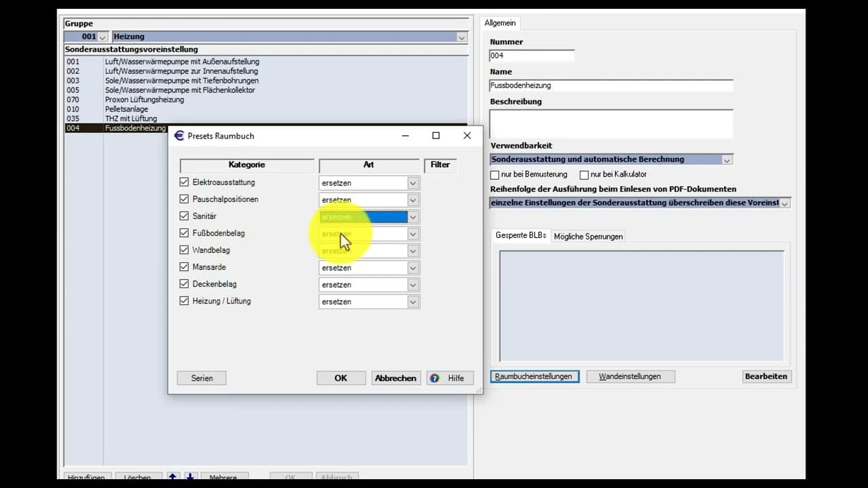Open the Art dropdown for Elektroausstattung
Screen dimensions: 868x488
click(413, 183)
